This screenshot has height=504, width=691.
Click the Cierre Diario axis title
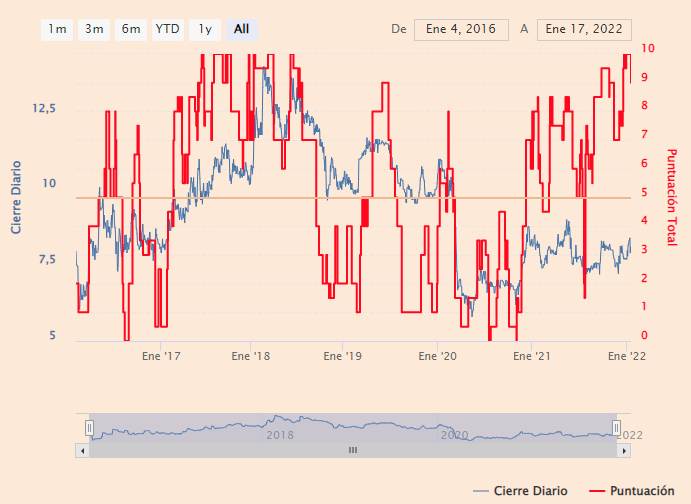[x=16, y=197]
